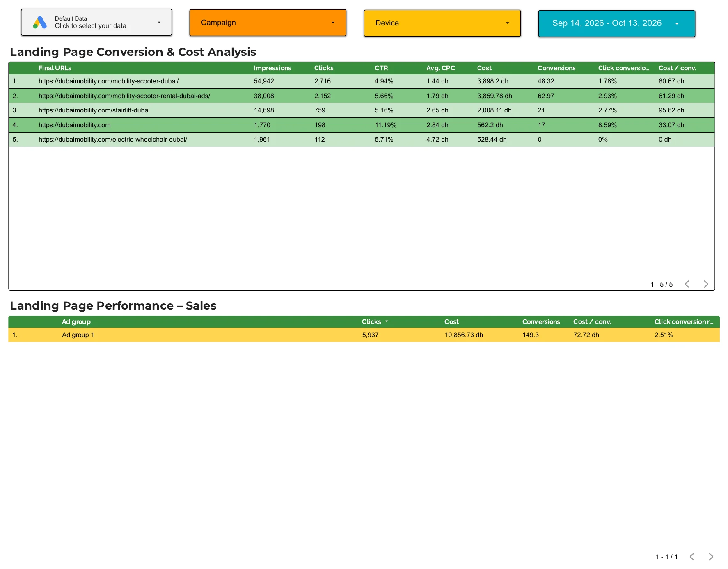Click the https://dubaimobility.com homepage URL
Screen dimensions: 728x569
[75, 125]
